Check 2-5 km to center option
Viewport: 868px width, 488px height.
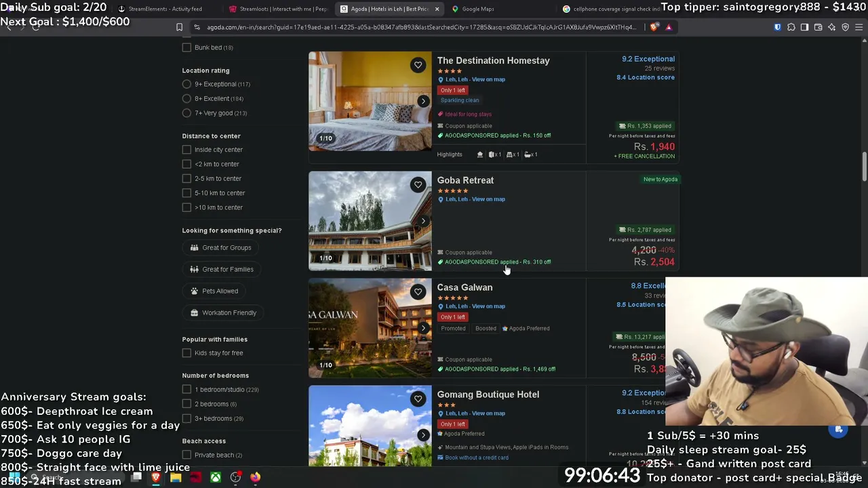pyautogui.click(x=186, y=178)
